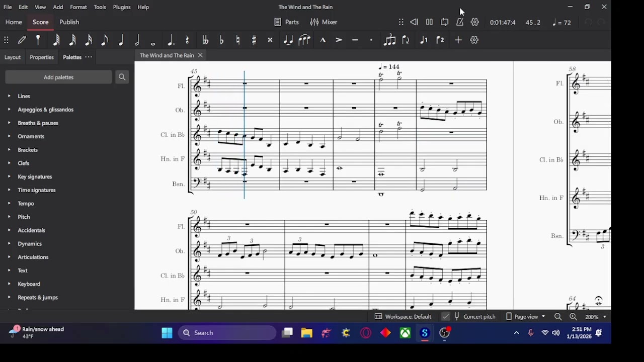Toggle augmentation dot
The width and height of the screenshot is (644, 362).
click(x=171, y=40)
